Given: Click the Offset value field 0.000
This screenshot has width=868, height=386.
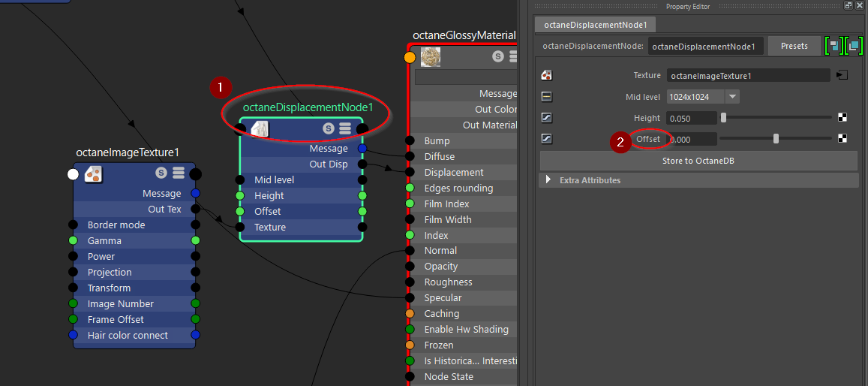Looking at the screenshot, I should point(692,139).
